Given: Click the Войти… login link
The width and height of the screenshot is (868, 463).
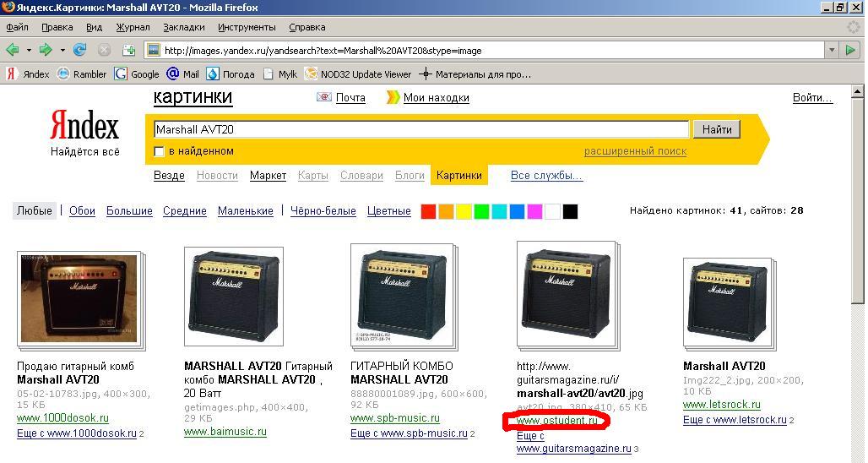Looking at the screenshot, I should [x=812, y=97].
